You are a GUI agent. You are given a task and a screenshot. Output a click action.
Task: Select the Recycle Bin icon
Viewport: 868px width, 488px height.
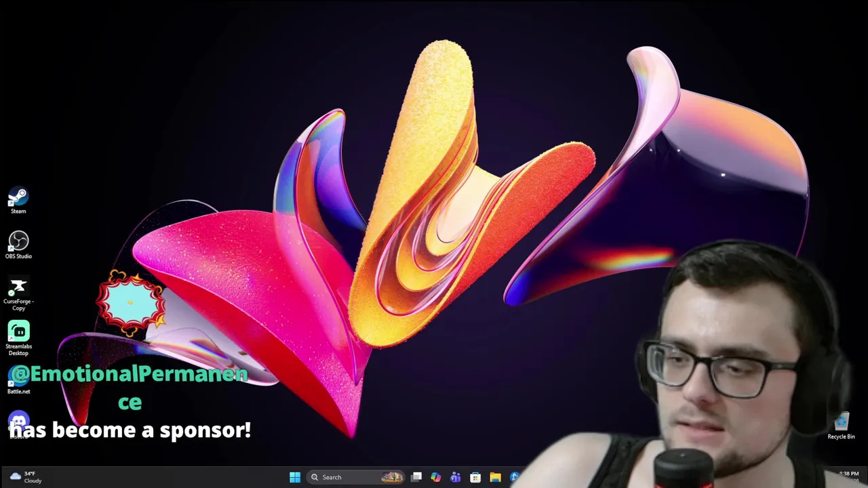[x=841, y=427]
